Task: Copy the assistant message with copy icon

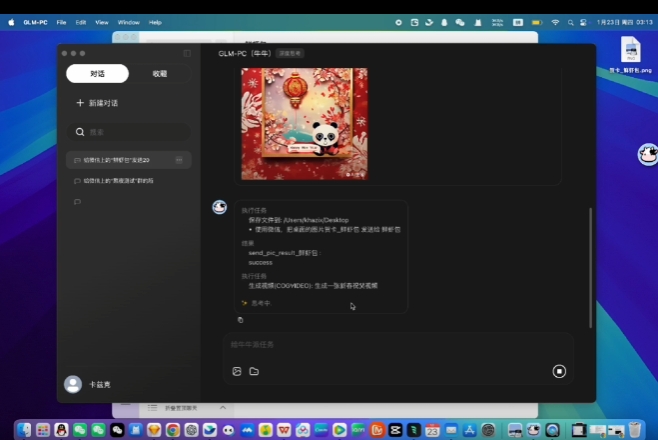Action: point(240,320)
